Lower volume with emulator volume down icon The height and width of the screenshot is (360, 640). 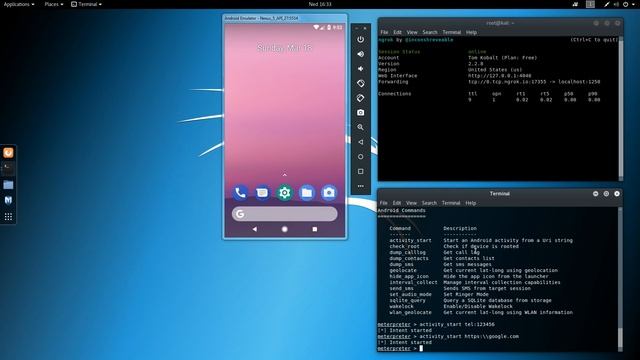point(360,69)
